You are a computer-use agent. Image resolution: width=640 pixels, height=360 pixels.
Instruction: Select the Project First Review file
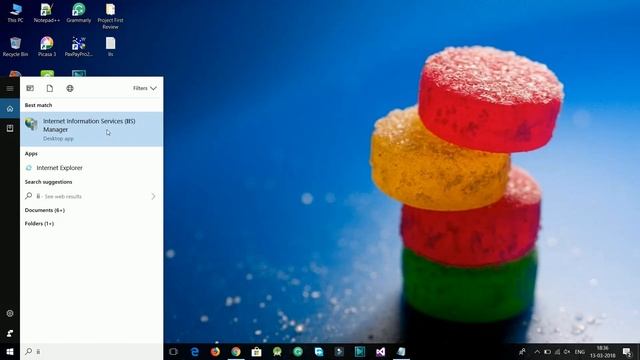(x=110, y=16)
